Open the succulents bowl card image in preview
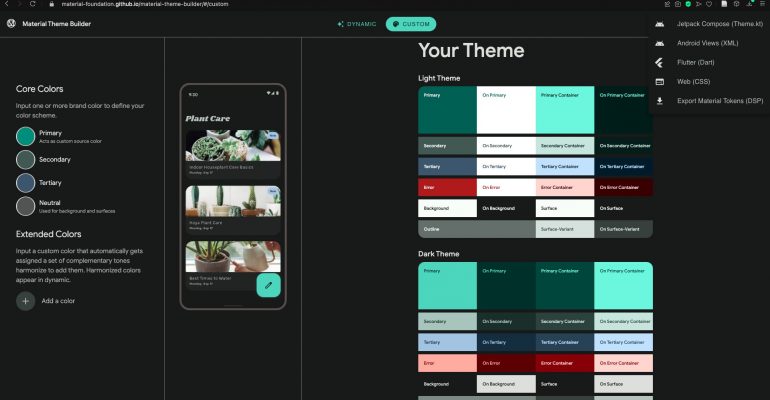The height and width of the screenshot is (400, 770). coord(233,145)
